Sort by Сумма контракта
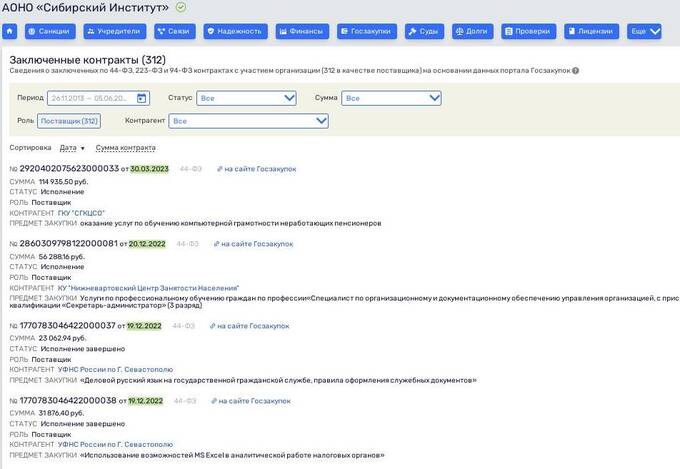The height and width of the screenshot is (469, 680). tap(126, 148)
